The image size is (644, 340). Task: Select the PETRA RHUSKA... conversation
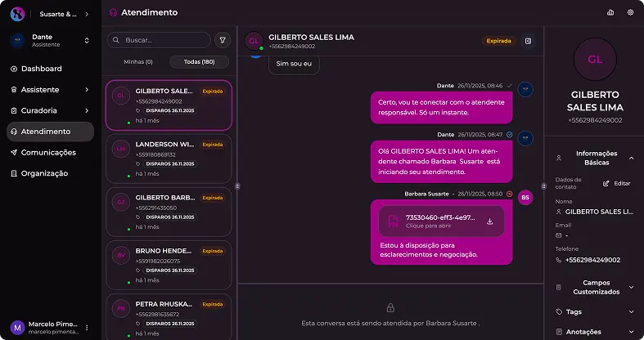coord(169,316)
